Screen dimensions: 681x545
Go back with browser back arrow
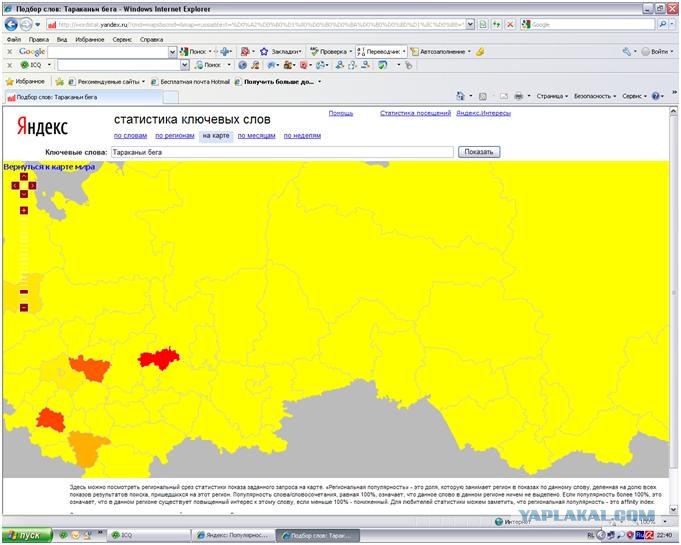11,24
